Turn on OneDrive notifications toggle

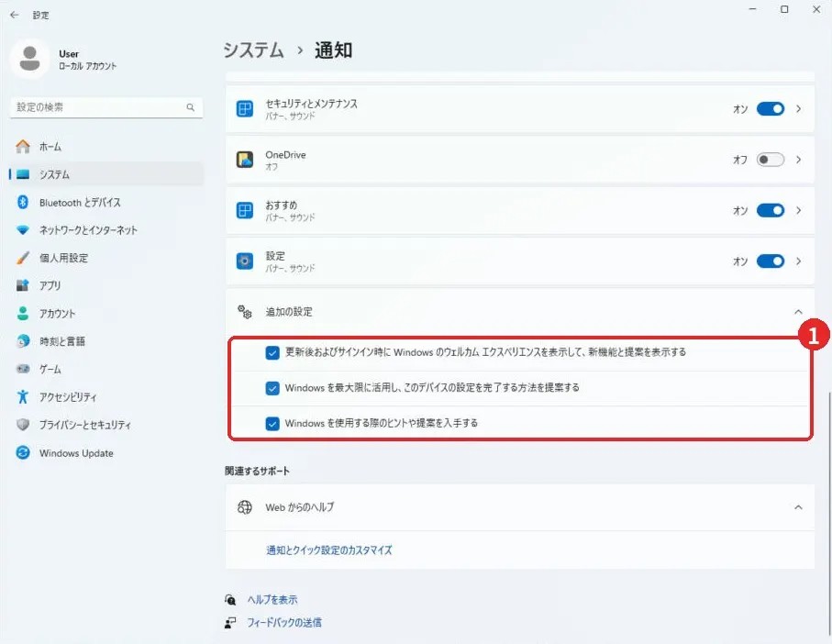coord(771,160)
